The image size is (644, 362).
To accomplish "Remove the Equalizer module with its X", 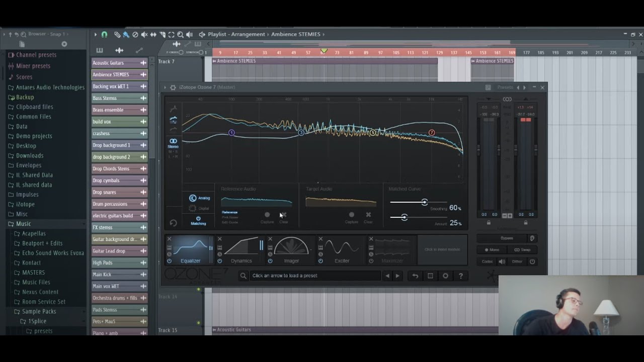I will point(170,239).
